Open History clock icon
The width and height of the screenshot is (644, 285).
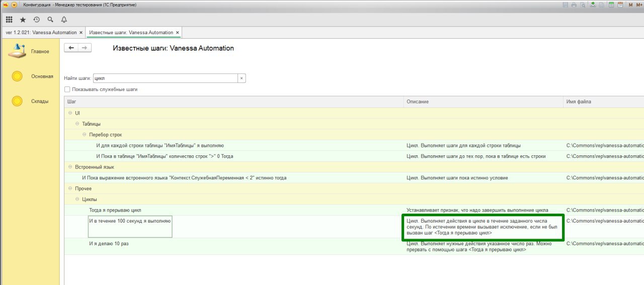(36, 20)
